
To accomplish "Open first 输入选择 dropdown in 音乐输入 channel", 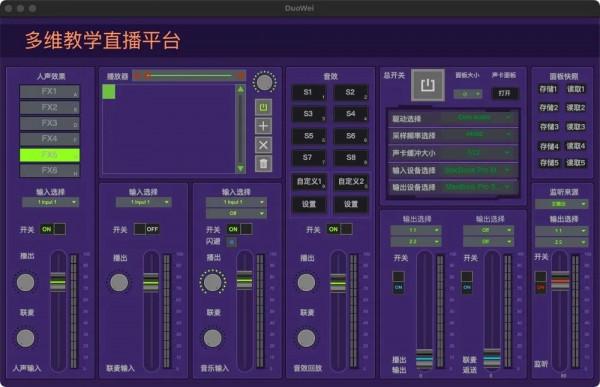I will point(236,202).
